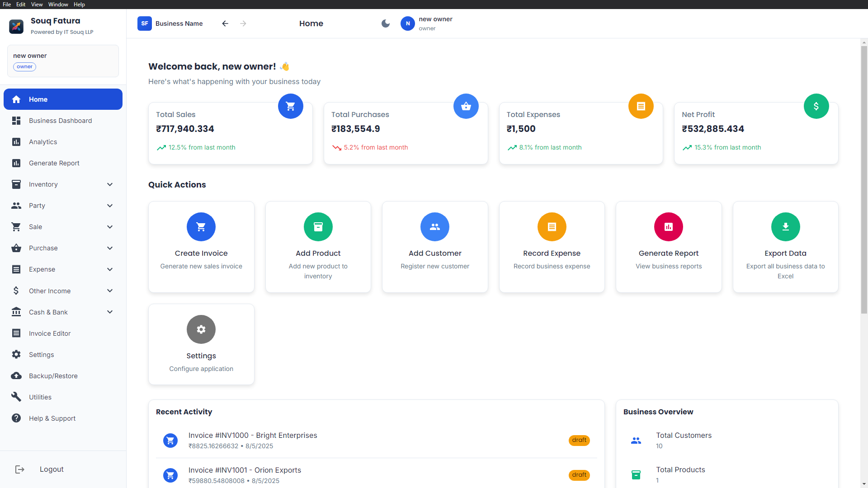Open the View menu
Viewport: 868px width, 488px height.
click(x=37, y=5)
